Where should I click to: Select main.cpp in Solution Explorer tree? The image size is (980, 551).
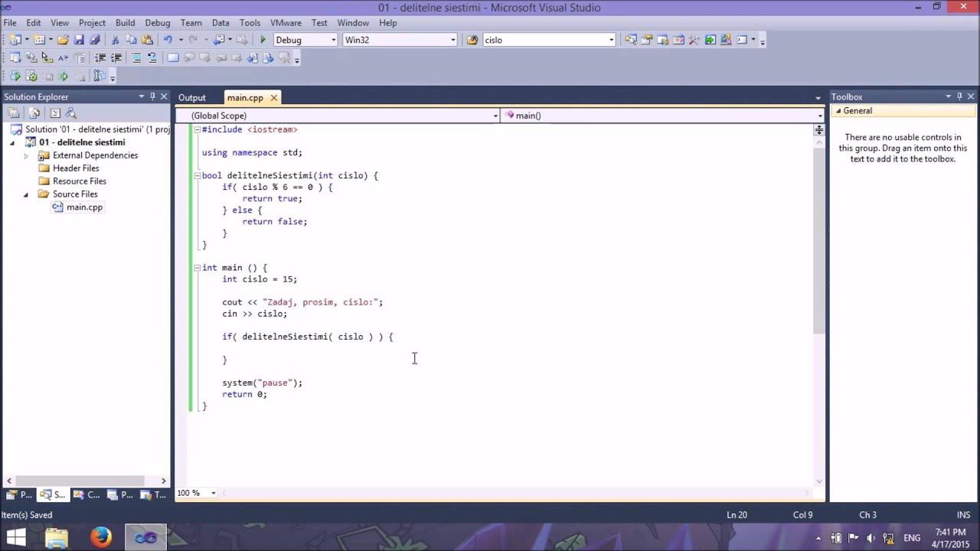(84, 207)
